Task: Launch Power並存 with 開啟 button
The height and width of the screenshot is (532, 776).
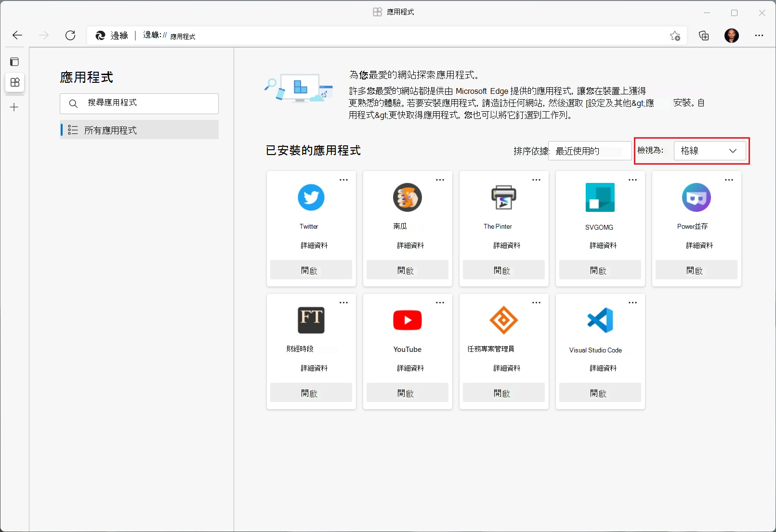Action: pyautogui.click(x=697, y=270)
